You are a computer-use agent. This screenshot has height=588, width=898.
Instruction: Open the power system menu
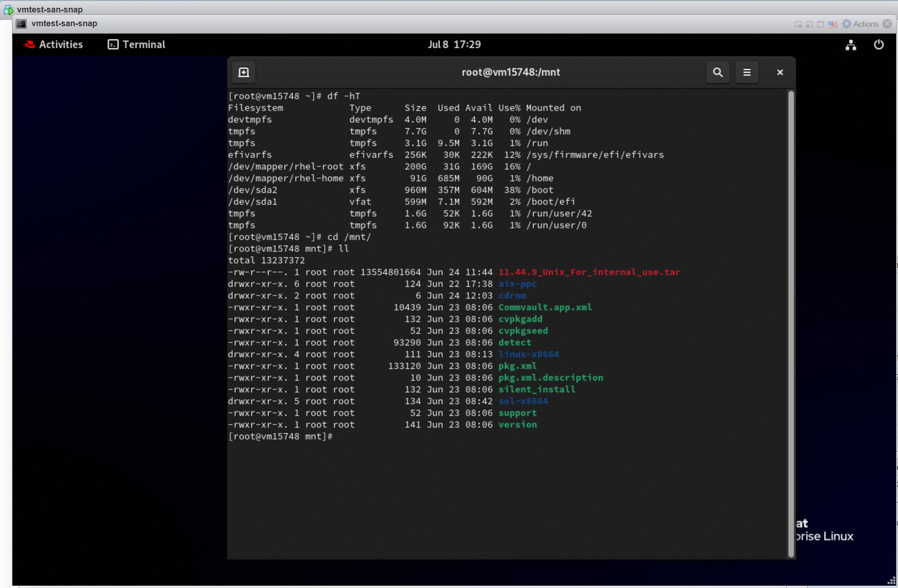tap(879, 45)
